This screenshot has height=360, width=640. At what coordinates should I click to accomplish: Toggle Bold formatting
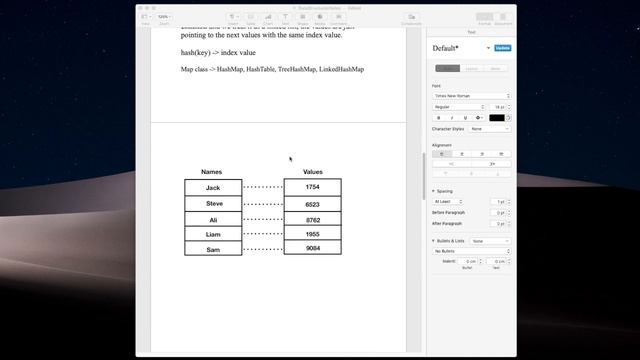point(439,118)
